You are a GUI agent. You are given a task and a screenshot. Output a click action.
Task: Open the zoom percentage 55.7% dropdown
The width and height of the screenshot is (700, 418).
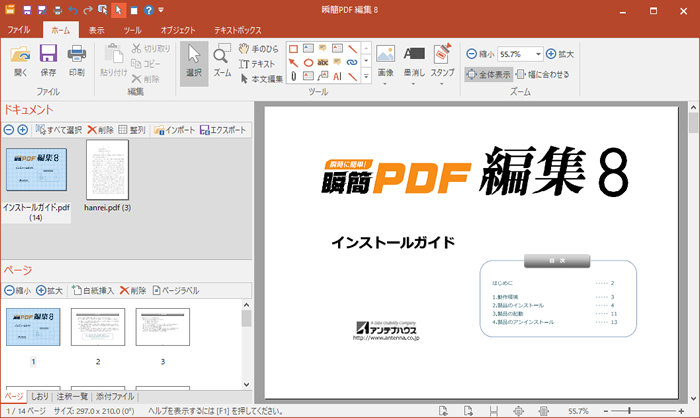coord(538,54)
